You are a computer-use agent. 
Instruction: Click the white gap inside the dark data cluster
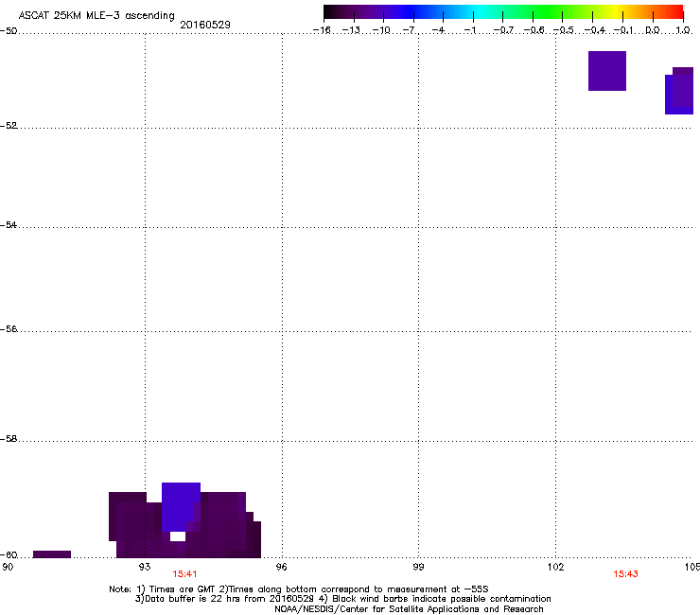coord(178,536)
